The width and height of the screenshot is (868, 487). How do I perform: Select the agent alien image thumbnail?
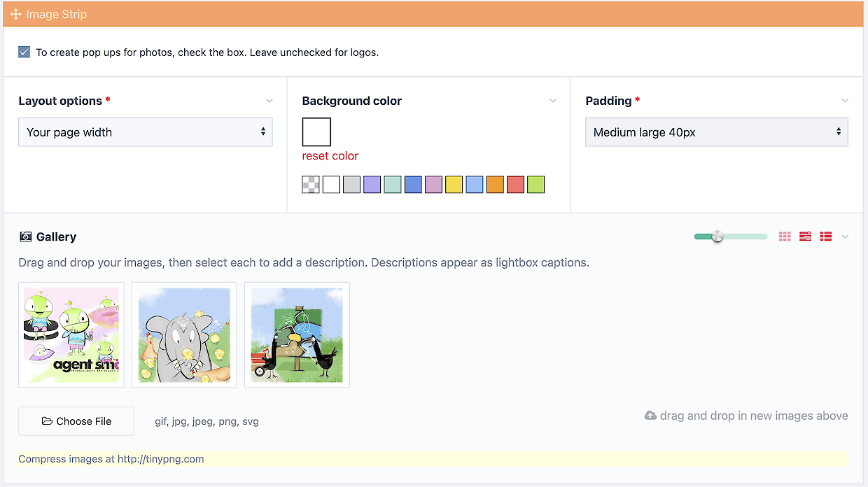pyautogui.click(x=71, y=334)
